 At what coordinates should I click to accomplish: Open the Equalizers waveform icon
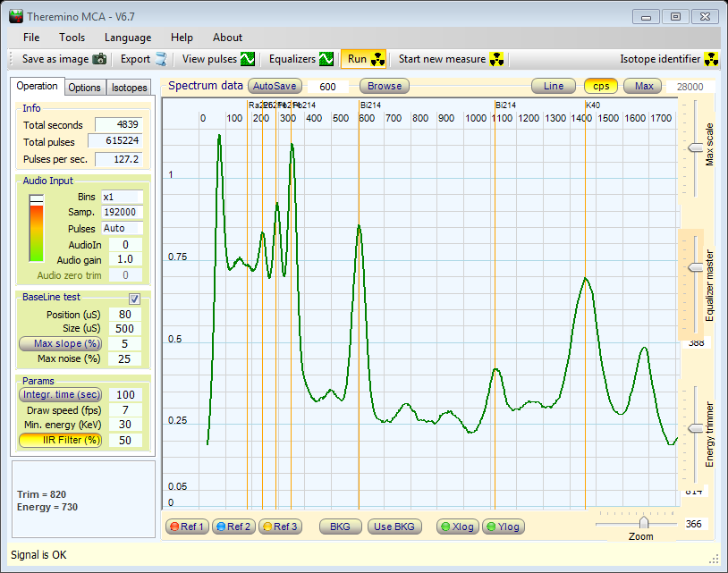326,60
